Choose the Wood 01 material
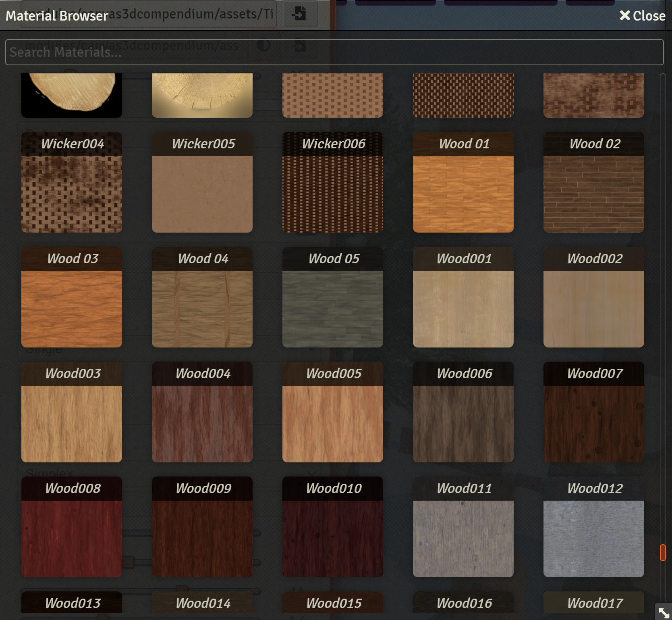 (x=463, y=182)
